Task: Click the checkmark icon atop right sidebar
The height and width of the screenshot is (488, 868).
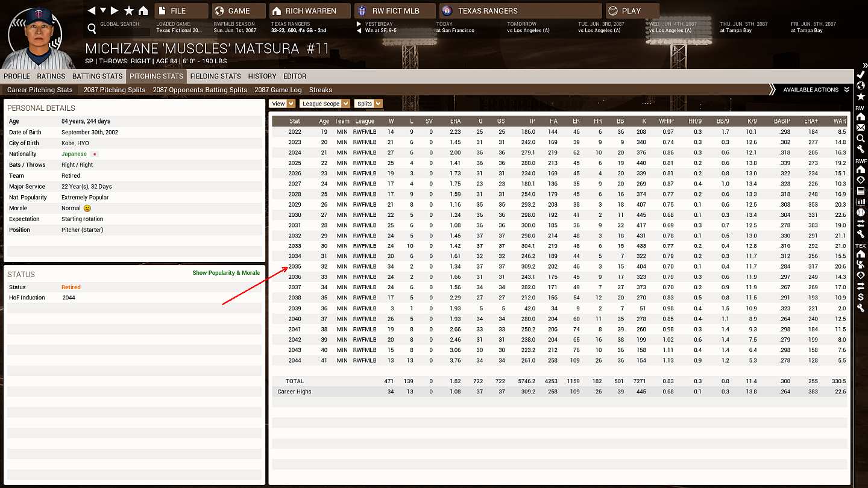Action: (861, 74)
